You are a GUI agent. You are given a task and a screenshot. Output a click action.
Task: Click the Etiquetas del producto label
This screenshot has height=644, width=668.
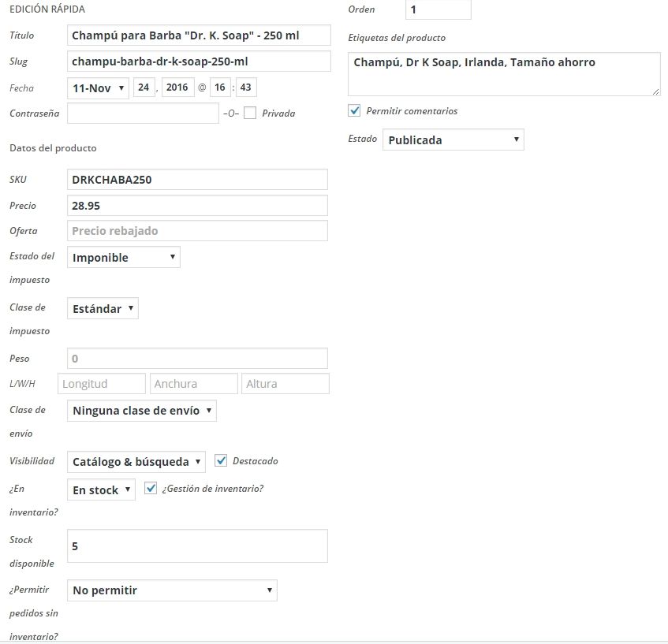(x=397, y=38)
